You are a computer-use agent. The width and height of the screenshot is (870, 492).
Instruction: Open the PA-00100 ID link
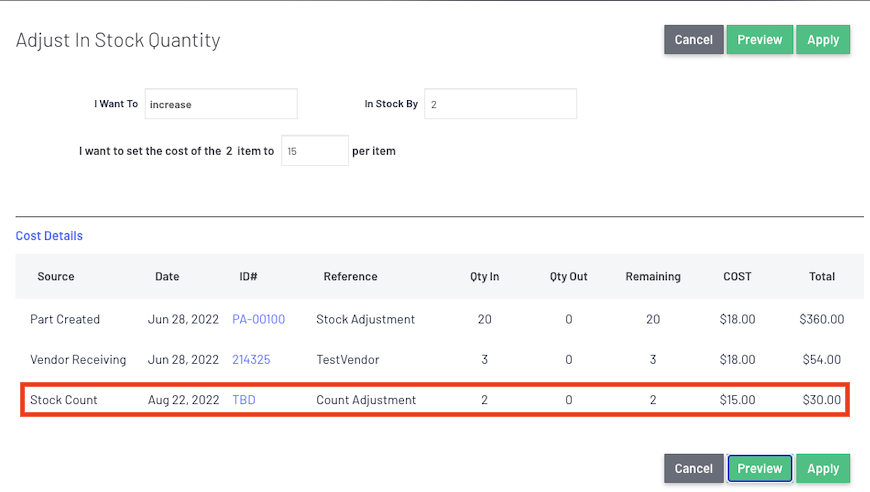point(259,319)
